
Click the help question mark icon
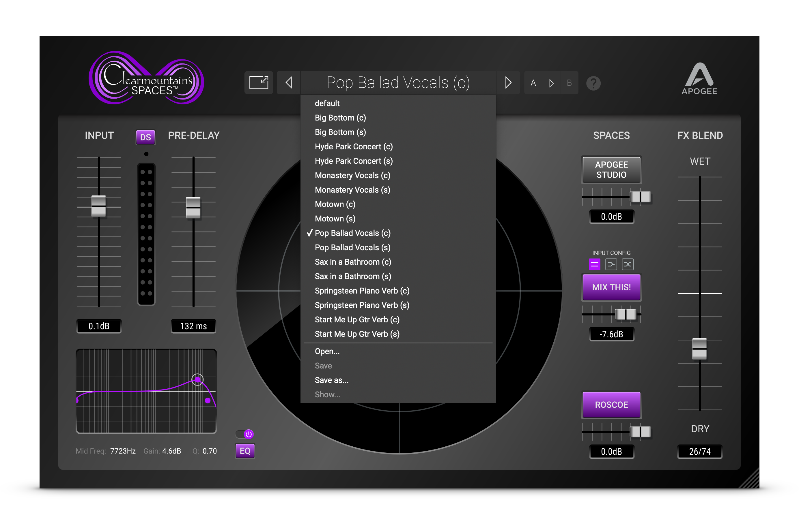click(x=593, y=83)
